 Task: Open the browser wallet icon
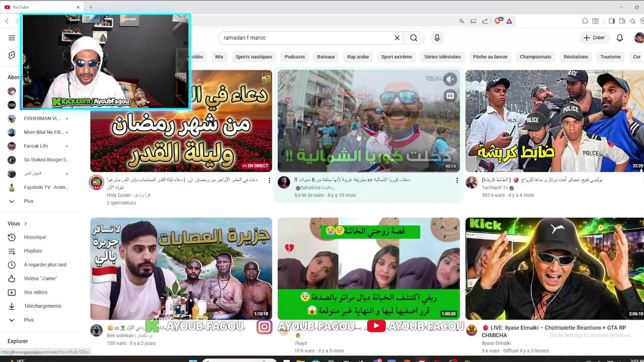click(622, 21)
